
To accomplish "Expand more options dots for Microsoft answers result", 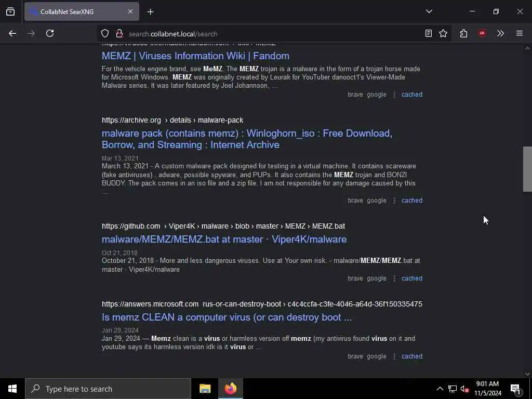I will 394,356.
